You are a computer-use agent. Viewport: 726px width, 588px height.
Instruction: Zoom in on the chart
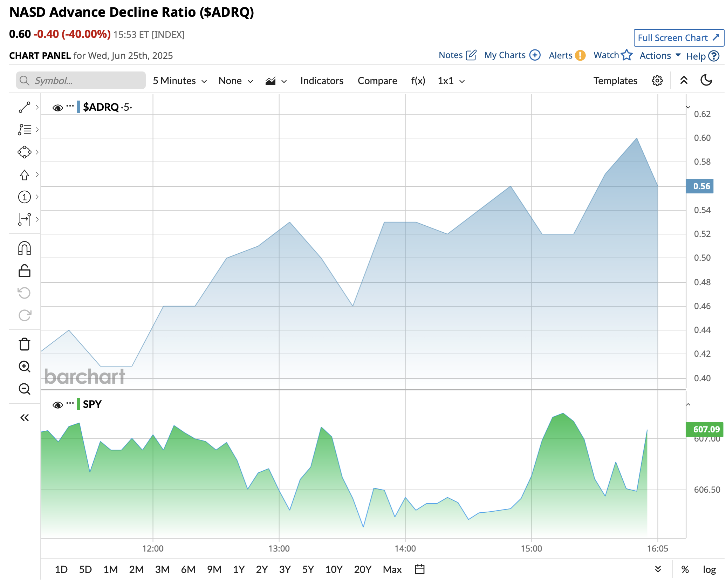click(x=24, y=367)
